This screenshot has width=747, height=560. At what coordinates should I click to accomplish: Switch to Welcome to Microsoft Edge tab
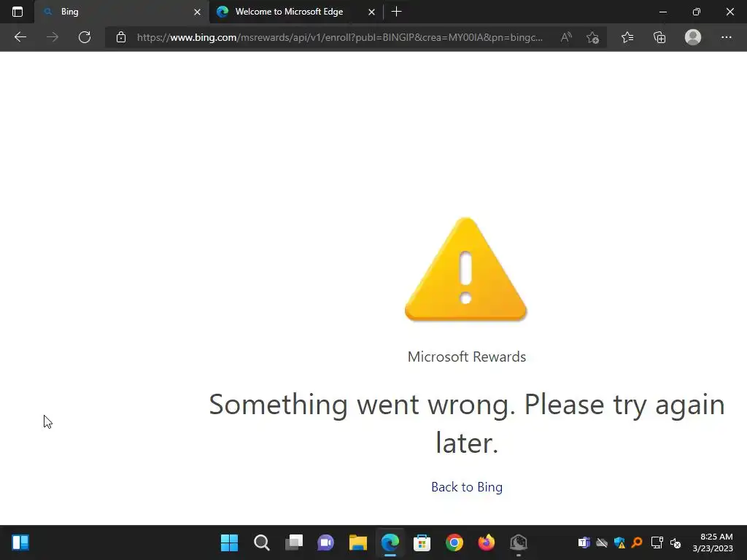click(x=289, y=12)
